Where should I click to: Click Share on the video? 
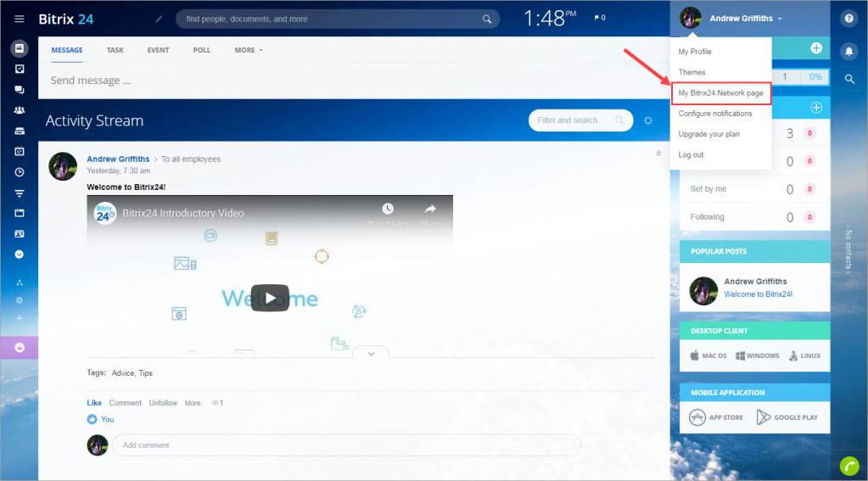(430, 215)
